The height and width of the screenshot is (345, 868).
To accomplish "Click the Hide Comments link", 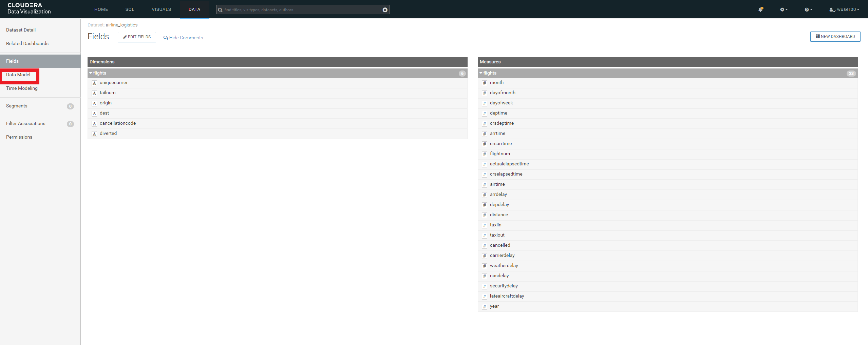I will click(183, 38).
